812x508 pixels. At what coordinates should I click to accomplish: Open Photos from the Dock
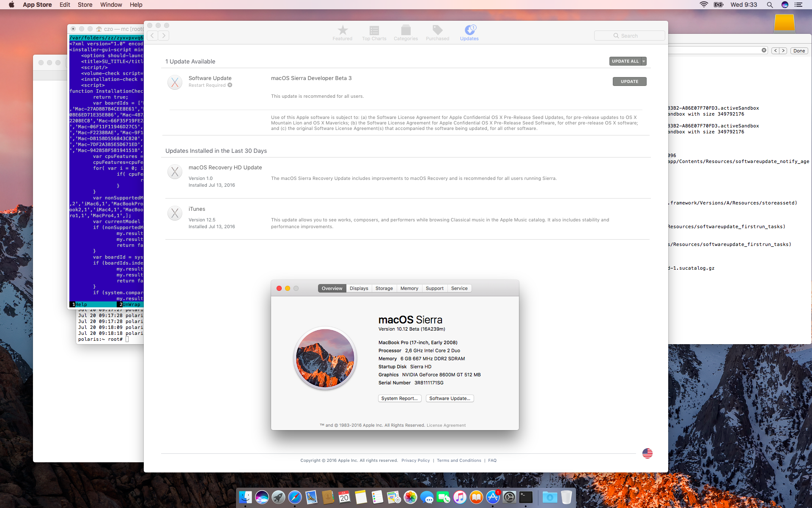click(410, 497)
